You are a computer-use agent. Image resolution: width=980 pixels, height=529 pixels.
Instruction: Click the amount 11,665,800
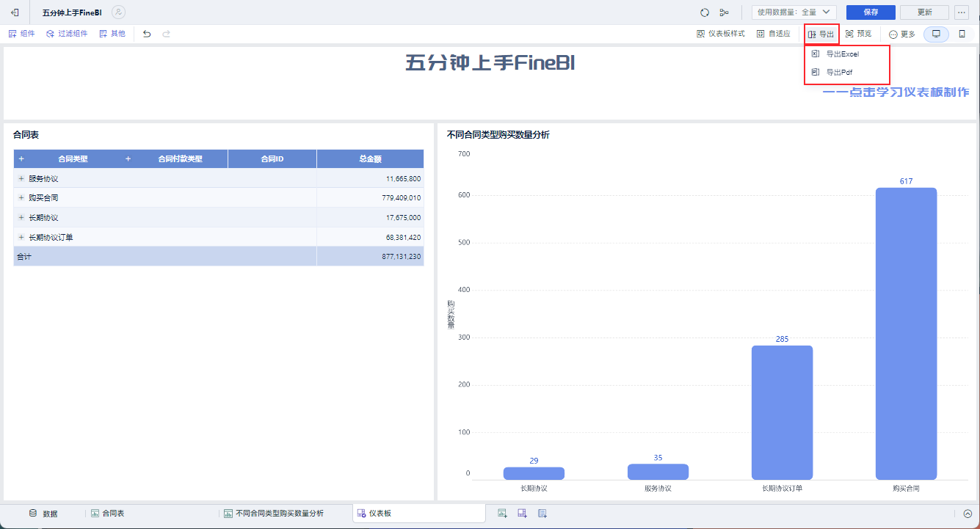click(403, 179)
